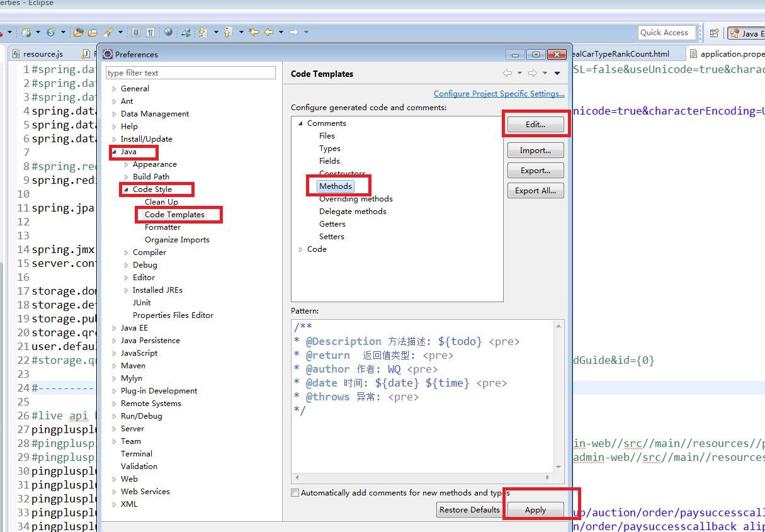
Task: Toggle 'Automatically add comments for new methods' checkbox
Action: click(x=295, y=493)
